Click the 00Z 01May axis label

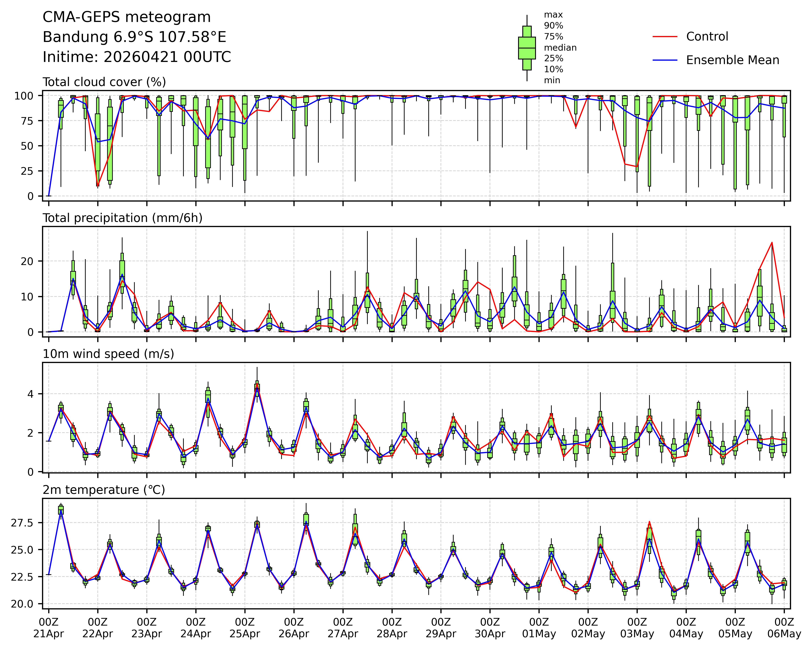pos(539,627)
